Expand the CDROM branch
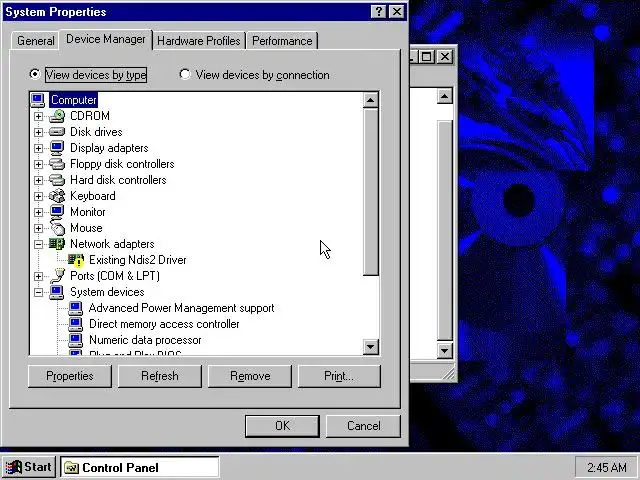Viewport: 640px width, 480px height. [38, 116]
